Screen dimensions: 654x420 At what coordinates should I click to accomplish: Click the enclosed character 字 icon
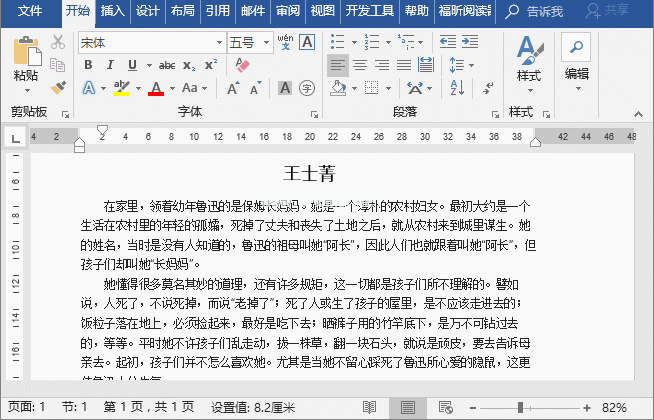pos(307,88)
